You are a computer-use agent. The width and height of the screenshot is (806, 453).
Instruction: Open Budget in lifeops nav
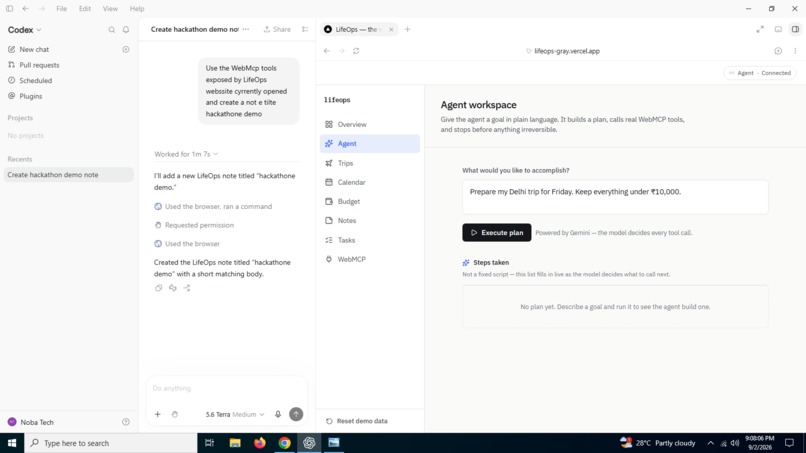[x=370, y=202]
